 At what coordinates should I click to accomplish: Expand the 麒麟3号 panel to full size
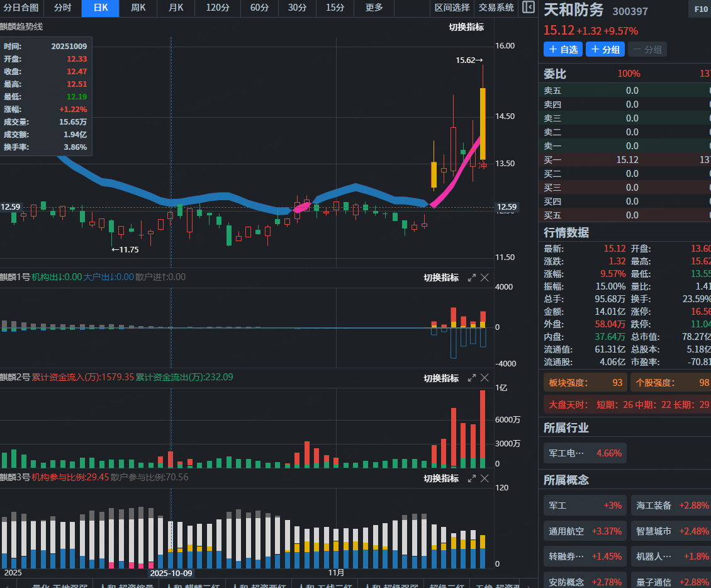pyautogui.click(x=471, y=478)
